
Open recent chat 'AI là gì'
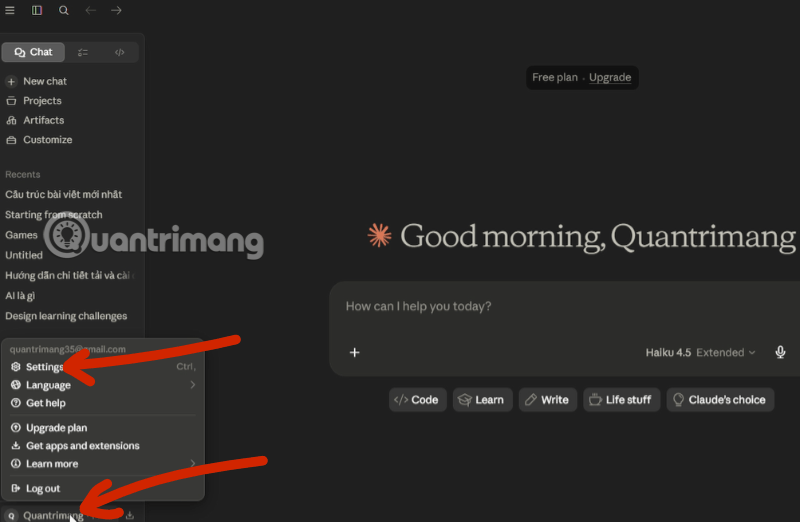[x=20, y=296]
